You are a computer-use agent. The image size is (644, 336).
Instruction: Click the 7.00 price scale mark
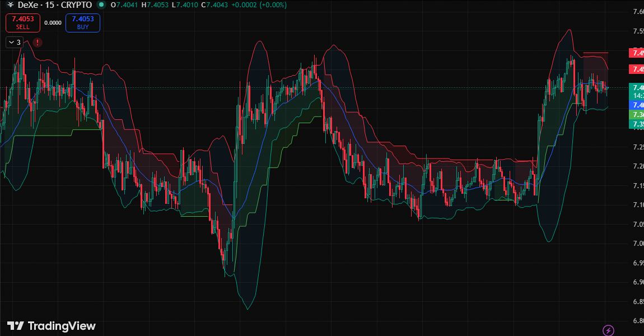[637, 244]
